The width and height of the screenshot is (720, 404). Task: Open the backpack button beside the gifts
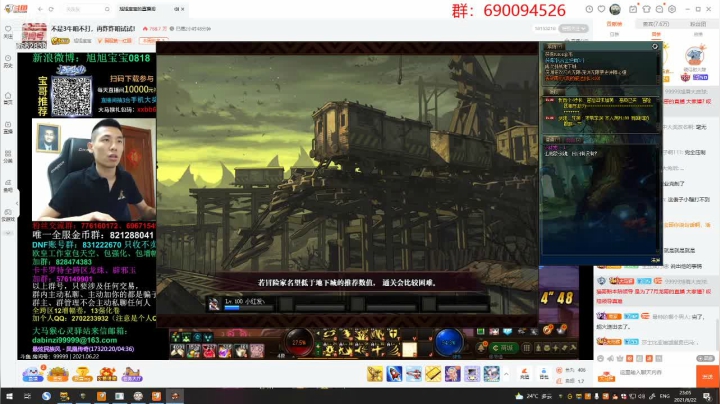tap(544, 374)
